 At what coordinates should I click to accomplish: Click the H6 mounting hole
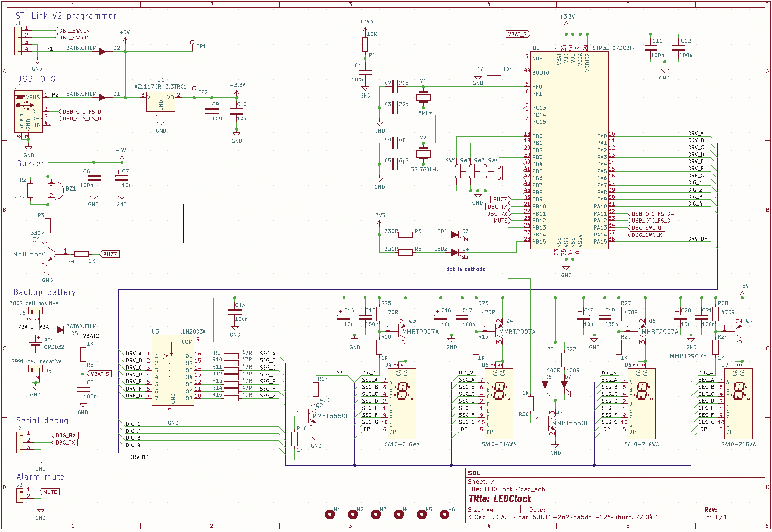(445, 514)
